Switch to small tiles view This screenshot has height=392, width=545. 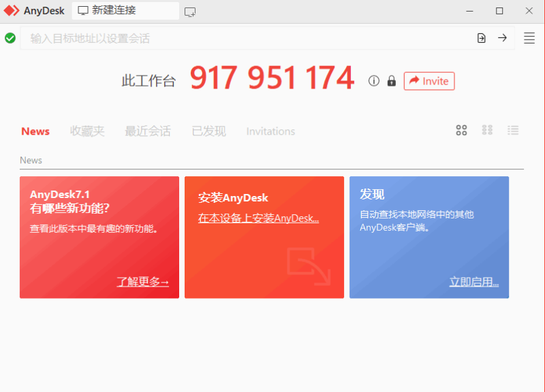[x=487, y=130]
